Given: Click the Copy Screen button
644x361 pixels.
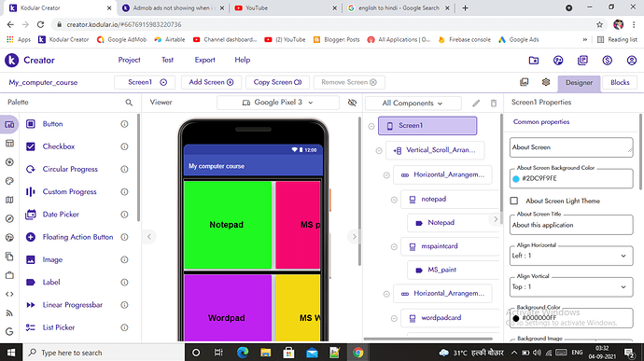Looking at the screenshot, I should pyautogui.click(x=277, y=82).
